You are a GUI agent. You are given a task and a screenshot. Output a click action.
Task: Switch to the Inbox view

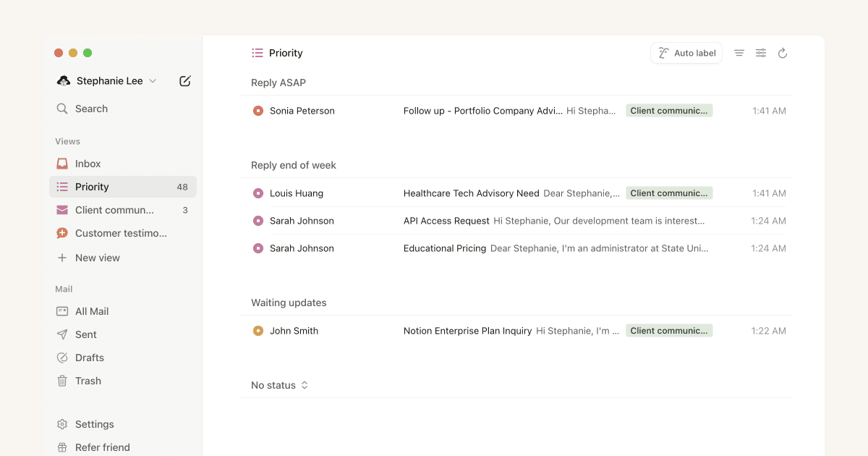click(88, 163)
